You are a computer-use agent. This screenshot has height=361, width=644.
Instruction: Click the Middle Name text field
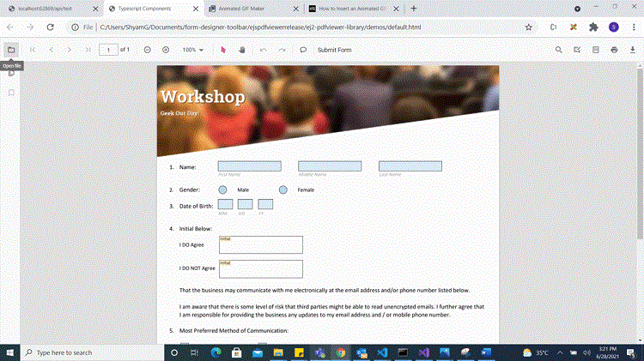(x=330, y=166)
